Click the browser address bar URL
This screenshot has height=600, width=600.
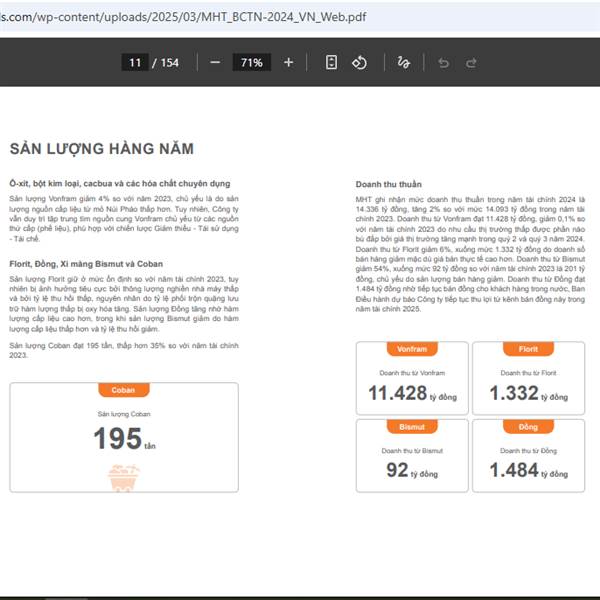coord(183,17)
